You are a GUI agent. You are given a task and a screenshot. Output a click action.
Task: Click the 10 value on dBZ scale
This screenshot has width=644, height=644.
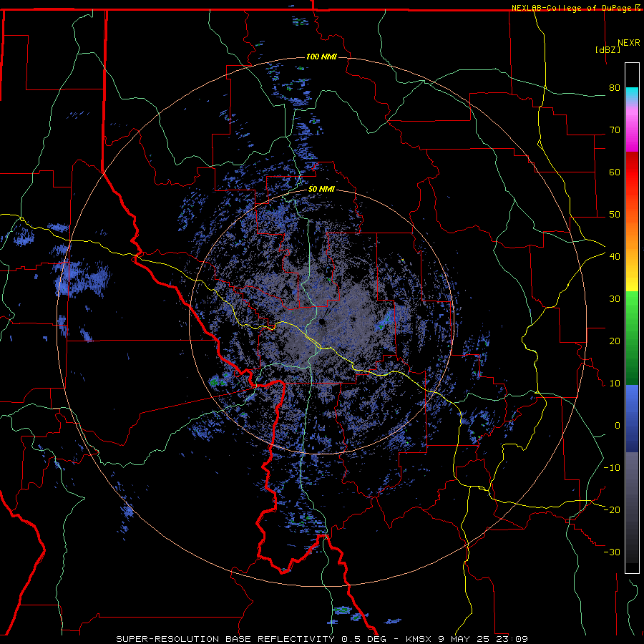coord(615,384)
